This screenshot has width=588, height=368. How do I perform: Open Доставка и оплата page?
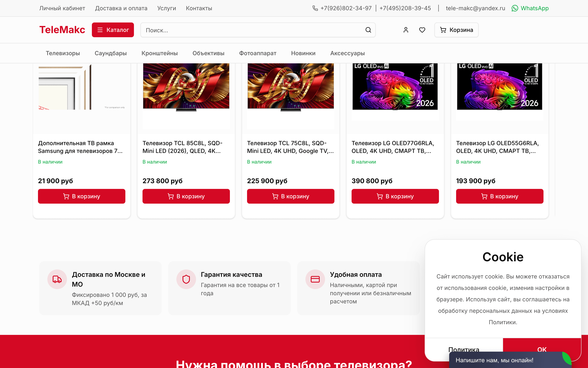coord(121,8)
